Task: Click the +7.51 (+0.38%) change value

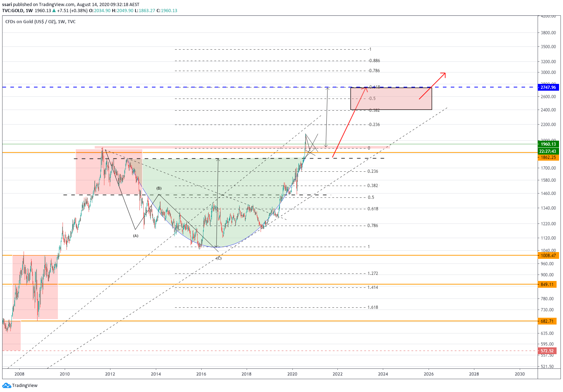Action: [72, 11]
